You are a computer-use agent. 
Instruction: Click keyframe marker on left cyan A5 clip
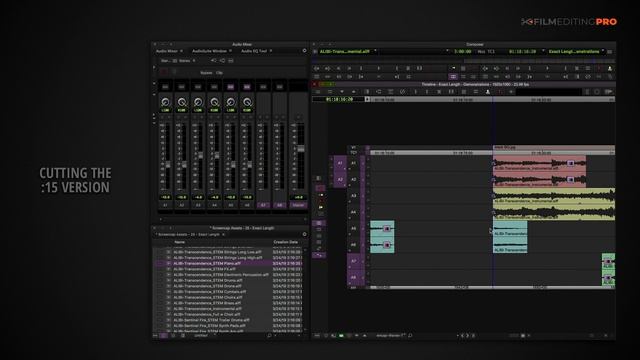click(387, 229)
